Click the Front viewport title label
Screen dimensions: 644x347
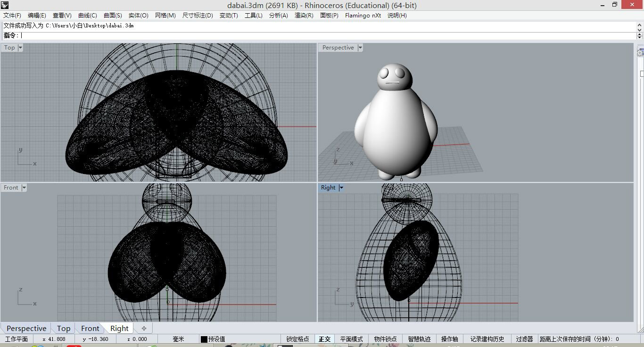point(11,188)
